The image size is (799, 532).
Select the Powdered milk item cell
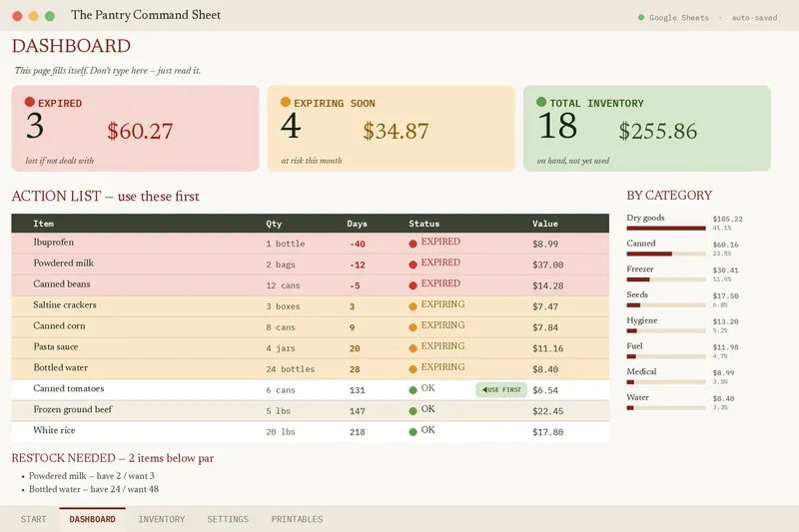(x=63, y=264)
